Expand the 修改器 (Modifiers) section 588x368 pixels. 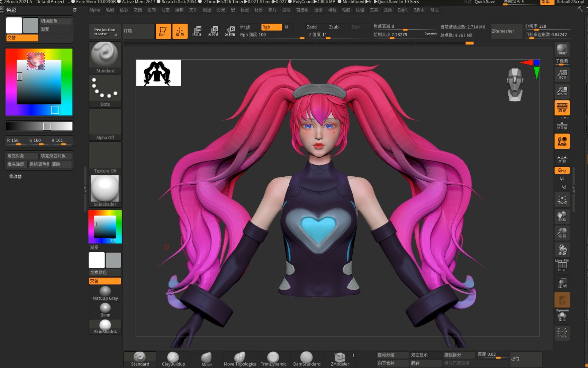(15, 176)
